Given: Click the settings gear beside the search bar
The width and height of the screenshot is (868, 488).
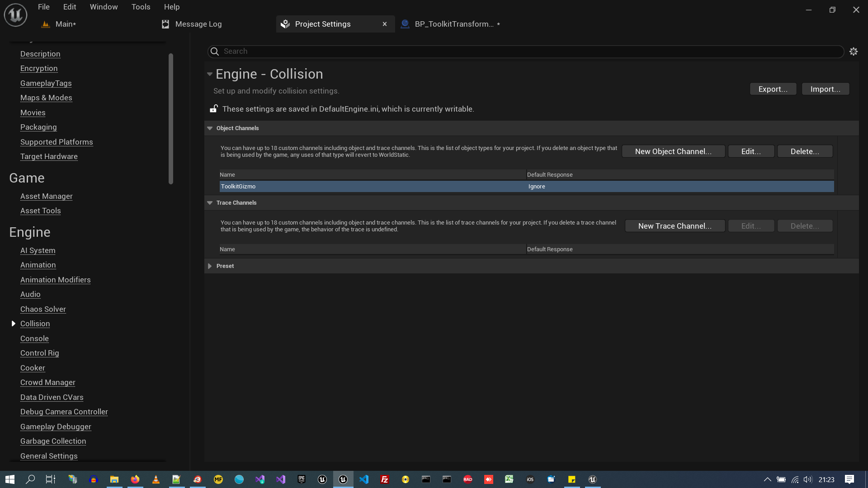Looking at the screenshot, I should tap(854, 51).
